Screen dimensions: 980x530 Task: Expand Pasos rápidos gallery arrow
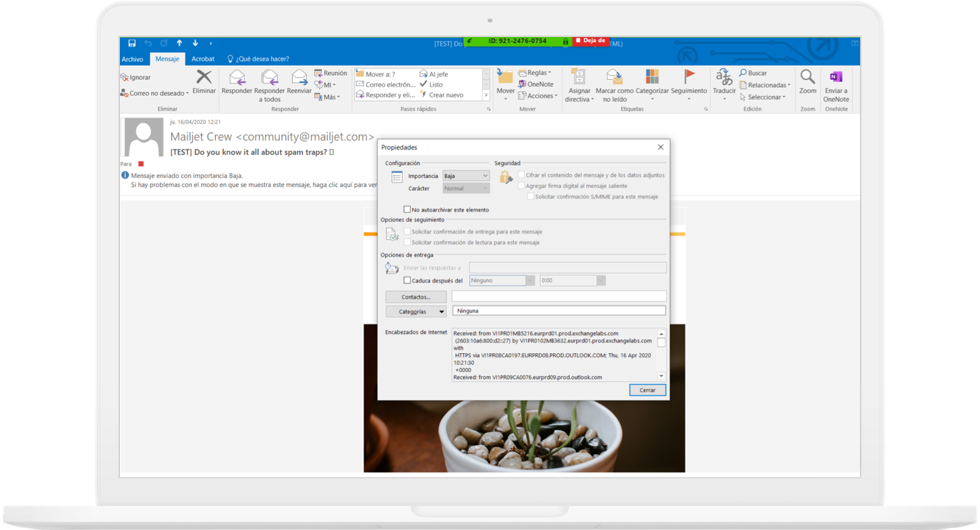pos(486,95)
